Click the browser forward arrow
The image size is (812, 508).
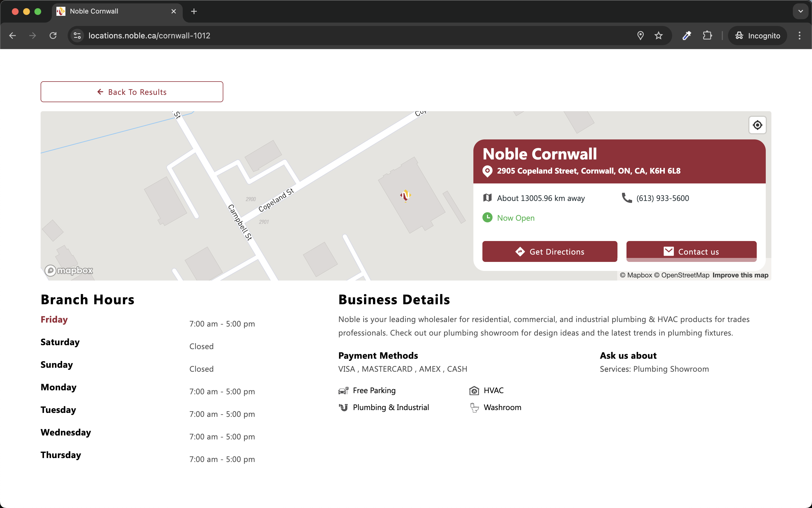tap(32, 36)
